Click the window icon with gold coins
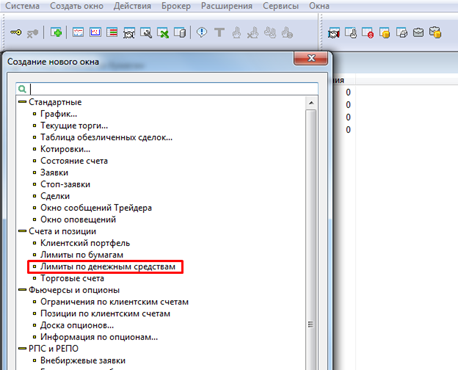Image resolution: width=458 pixels, height=370 pixels. coord(385,33)
